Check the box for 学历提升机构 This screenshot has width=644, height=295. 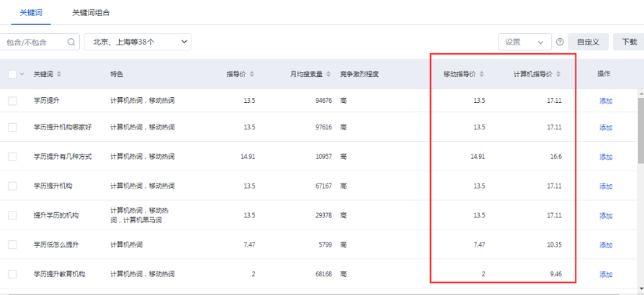[x=12, y=186]
